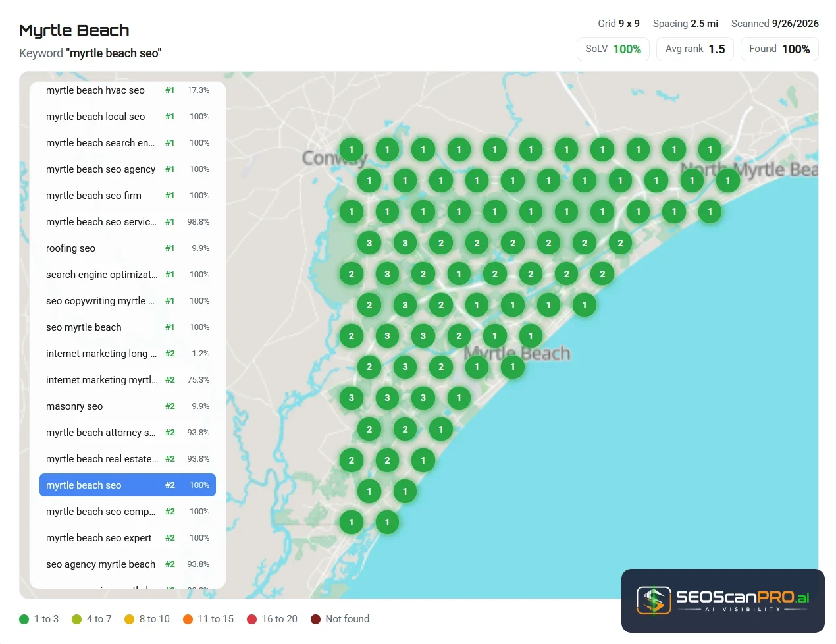
Task: Click the Keyword "myrtle beach seo" subtitle
Action: click(x=90, y=53)
